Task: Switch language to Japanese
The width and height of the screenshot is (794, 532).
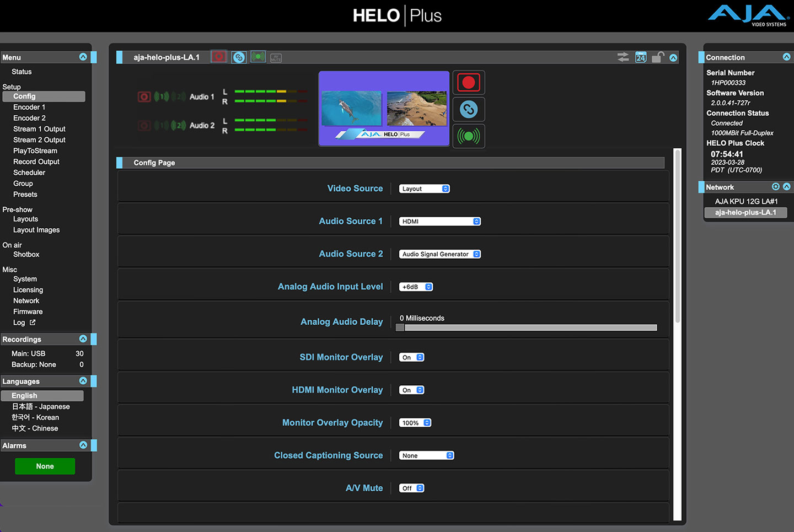Action: 41,406
